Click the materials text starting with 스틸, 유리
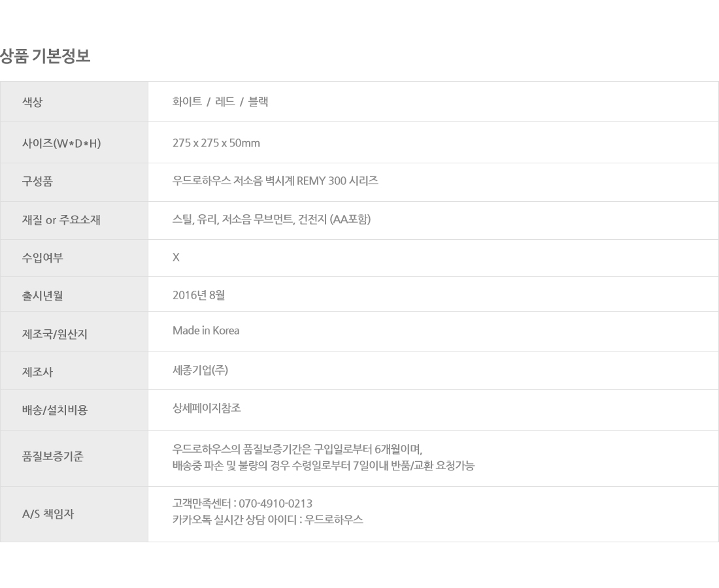719x588 pixels. 271,219
